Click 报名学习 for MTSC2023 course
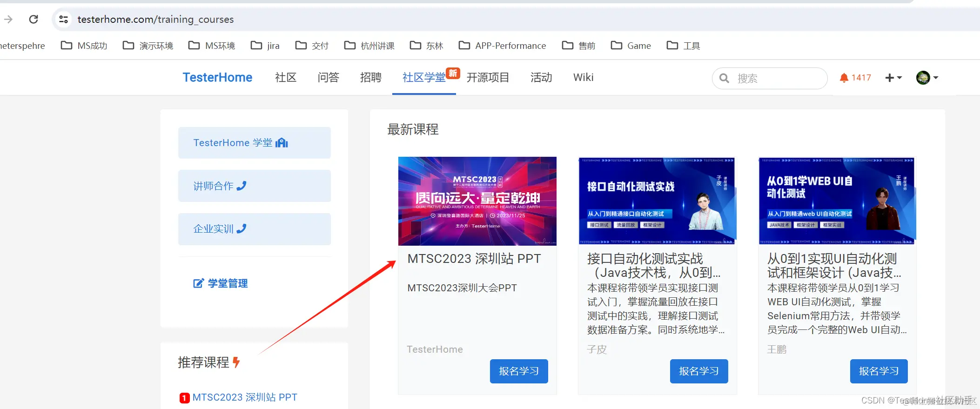The width and height of the screenshot is (980, 409). pyautogui.click(x=519, y=371)
